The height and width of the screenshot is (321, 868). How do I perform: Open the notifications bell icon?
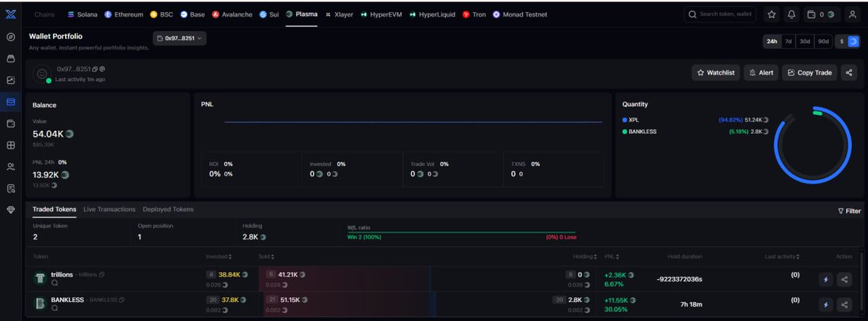(x=791, y=14)
